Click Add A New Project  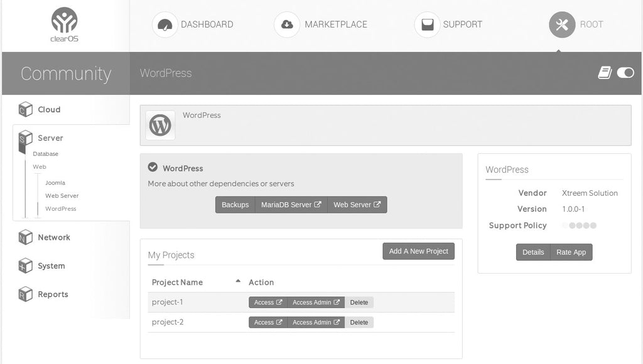click(x=419, y=251)
